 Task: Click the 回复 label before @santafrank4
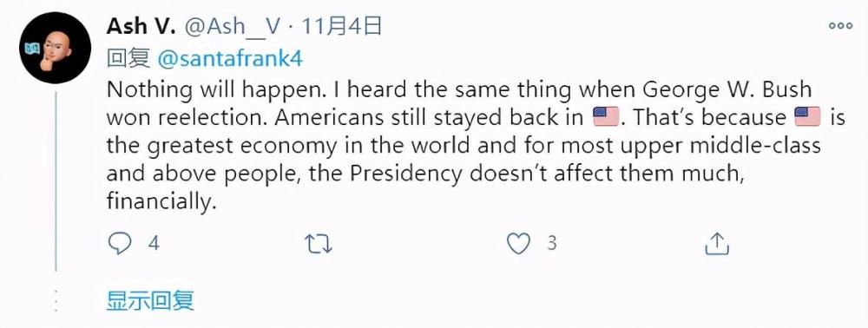click(x=128, y=59)
